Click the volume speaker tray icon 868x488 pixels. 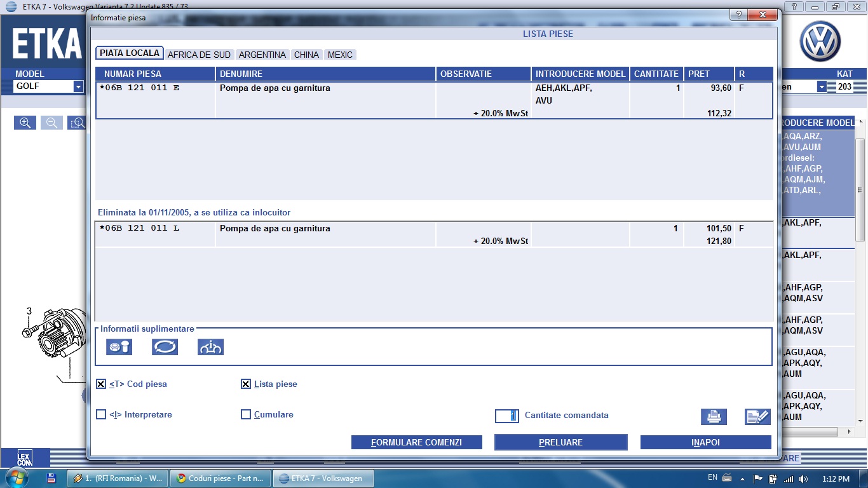pos(803,478)
